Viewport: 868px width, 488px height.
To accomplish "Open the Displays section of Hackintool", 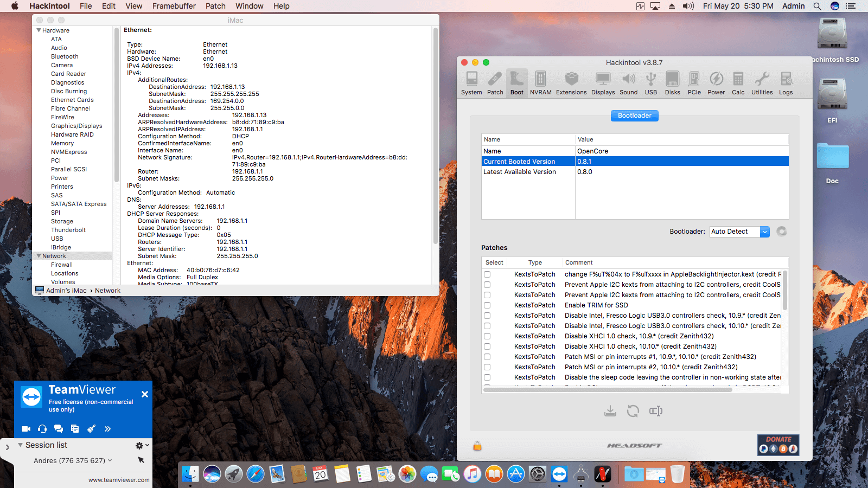I will [x=603, y=82].
